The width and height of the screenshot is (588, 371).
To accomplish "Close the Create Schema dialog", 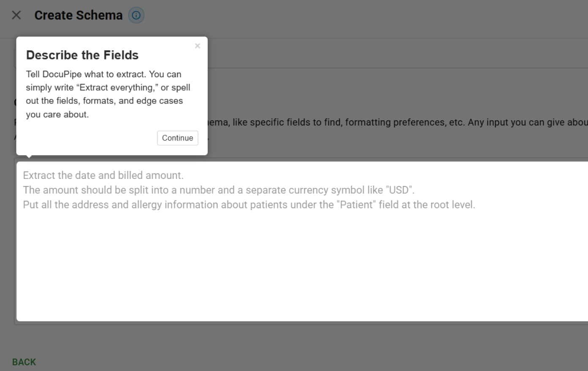I will [x=16, y=15].
